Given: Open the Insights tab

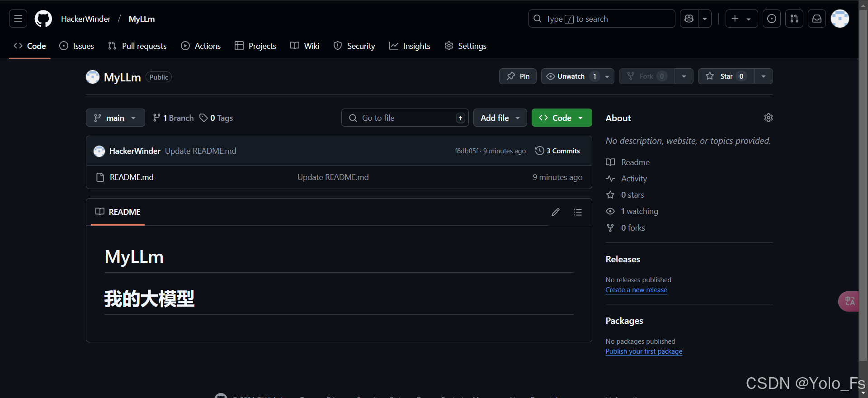Looking at the screenshot, I should coord(410,46).
